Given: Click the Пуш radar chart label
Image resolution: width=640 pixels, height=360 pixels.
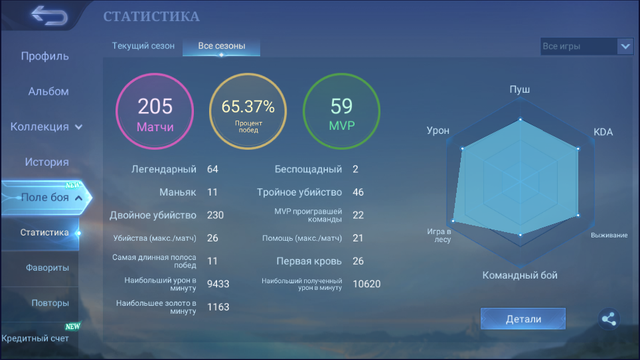Looking at the screenshot, I should 520,89.
